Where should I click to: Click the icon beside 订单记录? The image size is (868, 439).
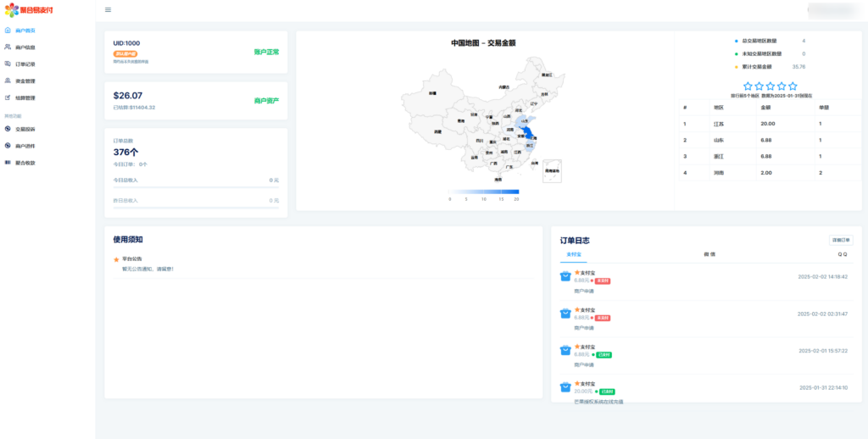8,64
